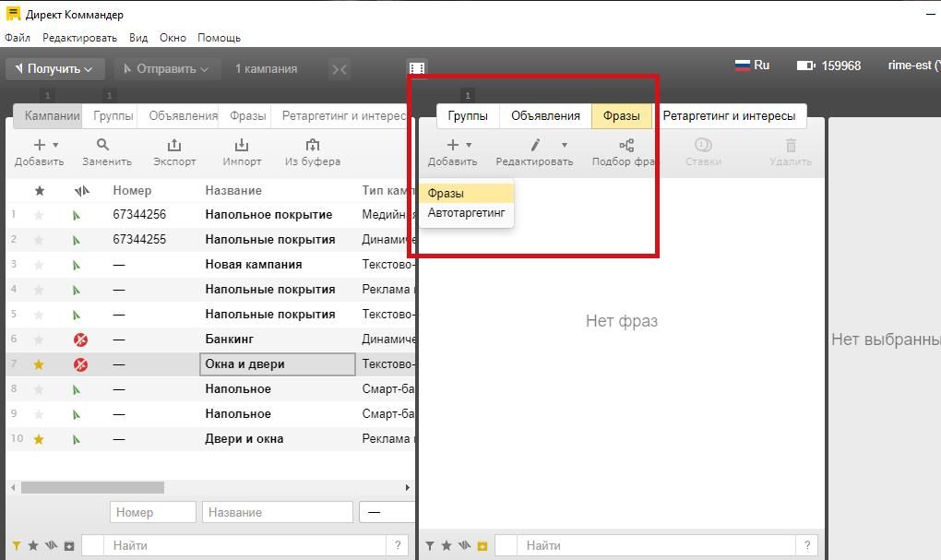Toggle the status filter in phrases panel footer
Image resolution: width=941 pixels, height=560 pixels.
pos(464,545)
